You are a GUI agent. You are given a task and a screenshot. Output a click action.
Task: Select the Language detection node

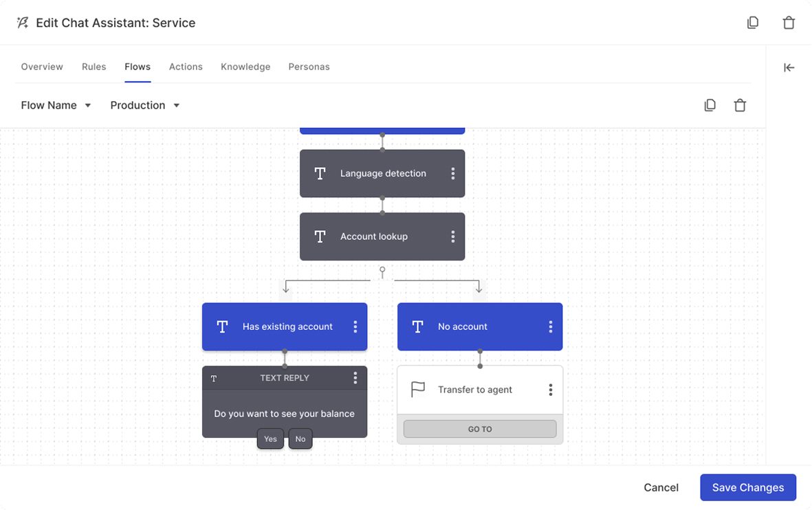tap(382, 173)
